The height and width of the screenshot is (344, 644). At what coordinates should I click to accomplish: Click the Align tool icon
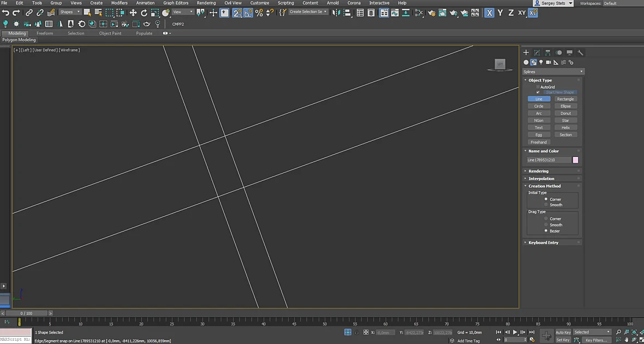(x=348, y=13)
